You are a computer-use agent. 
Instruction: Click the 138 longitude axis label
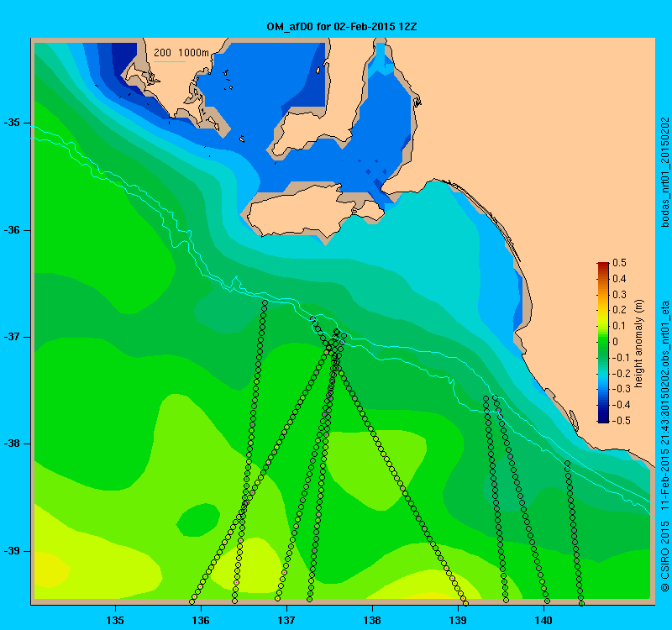372,621
